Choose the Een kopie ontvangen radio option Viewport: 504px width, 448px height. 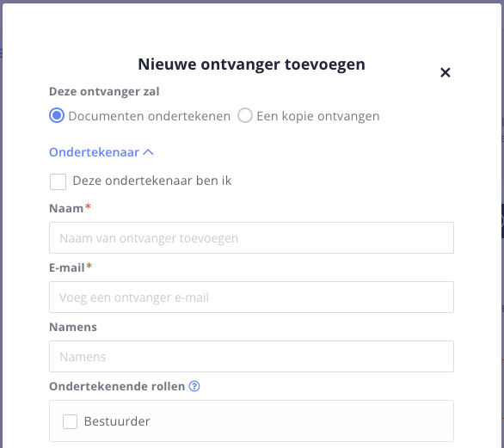point(245,115)
